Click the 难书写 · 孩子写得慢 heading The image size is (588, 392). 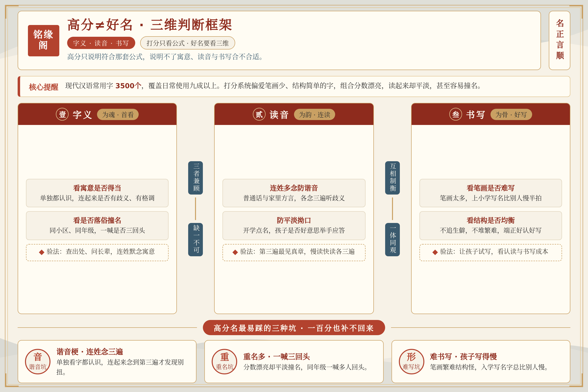coord(464,356)
